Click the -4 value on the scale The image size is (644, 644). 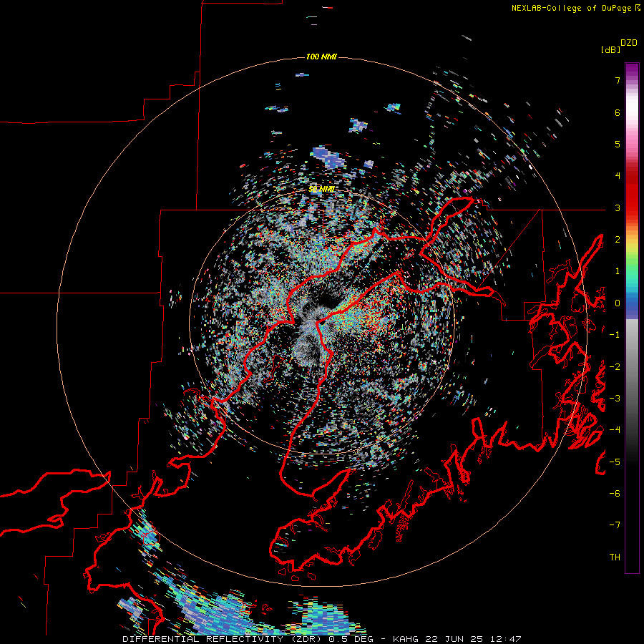pos(615,430)
